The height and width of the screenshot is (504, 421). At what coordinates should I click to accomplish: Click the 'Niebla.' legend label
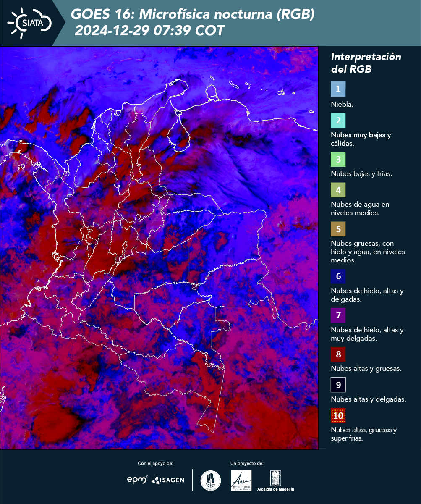coord(342,105)
